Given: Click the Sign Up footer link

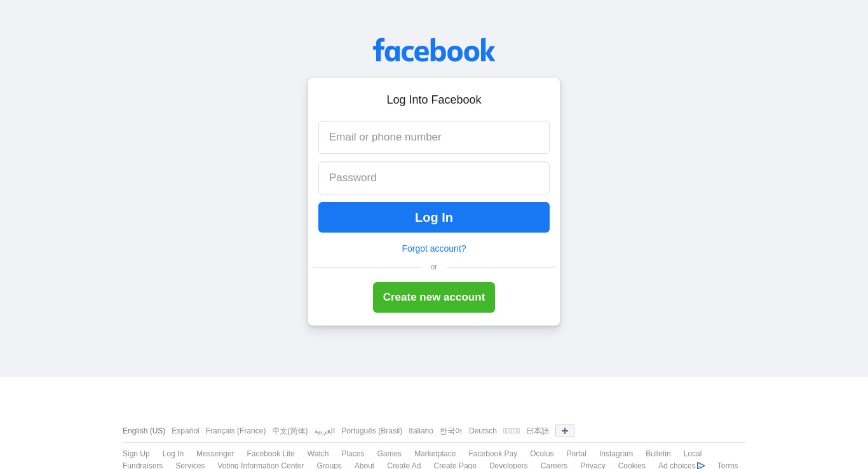Looking at the screenshot, I should click(x=136, y=454).
